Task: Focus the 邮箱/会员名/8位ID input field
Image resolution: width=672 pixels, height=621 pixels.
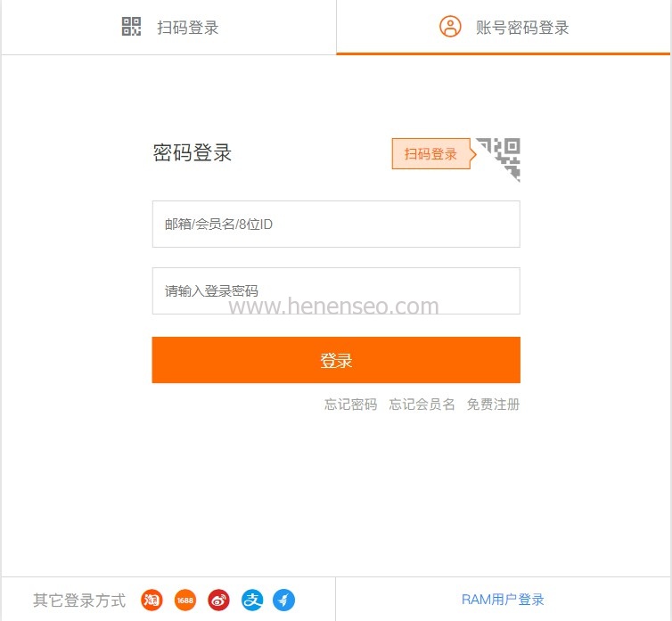Action: [336, 225]
